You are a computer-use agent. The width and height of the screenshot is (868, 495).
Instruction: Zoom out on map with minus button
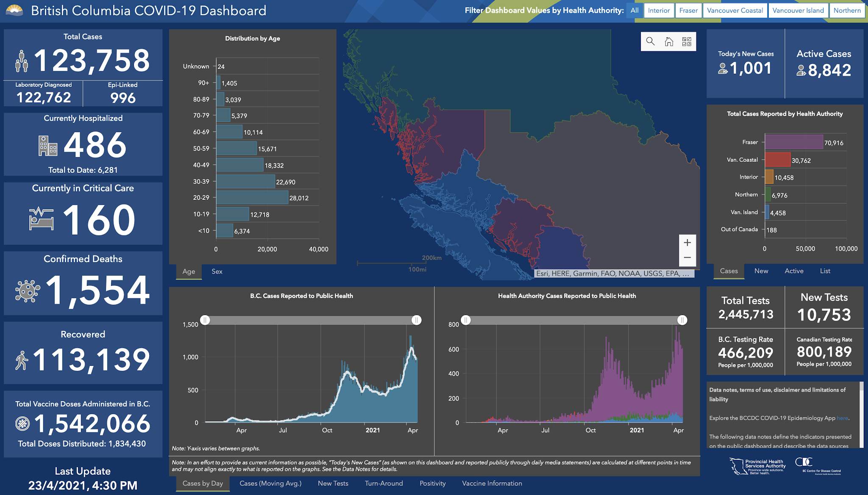[x=687, y=257]
